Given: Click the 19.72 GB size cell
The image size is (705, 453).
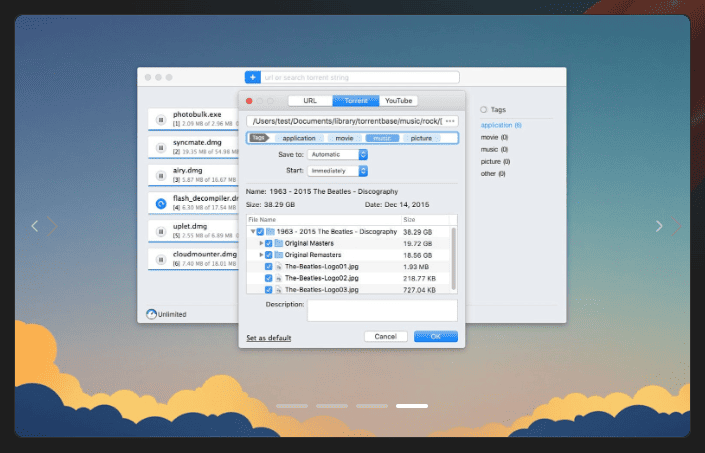Looking at the screenshot, I should (x=417, y=244).
